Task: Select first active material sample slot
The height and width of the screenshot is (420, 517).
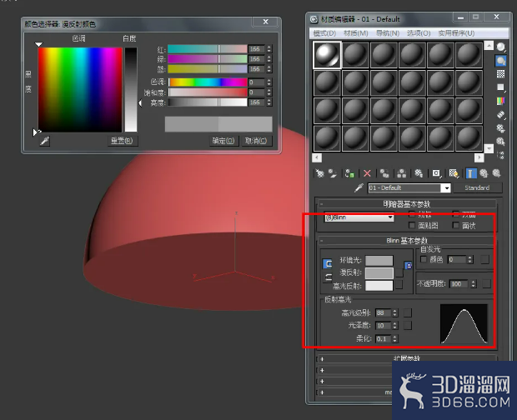Action: coord(327,55)
